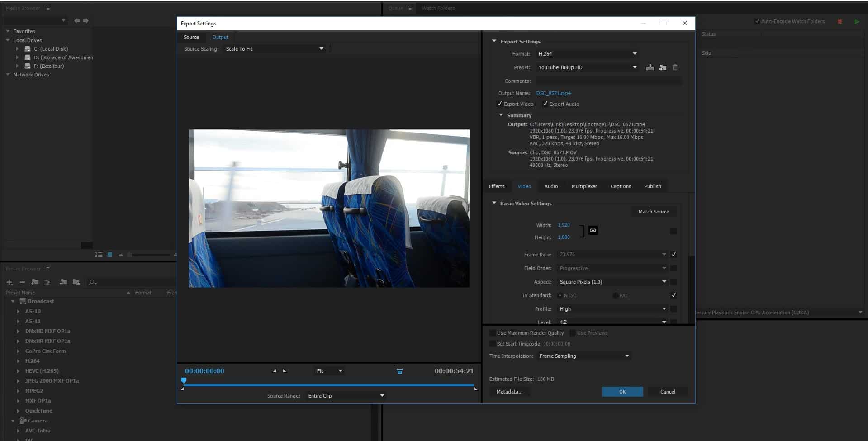Toggle the width-height link constraint icon
Viewport: 868px width, 441px height.
click(593, 231)
